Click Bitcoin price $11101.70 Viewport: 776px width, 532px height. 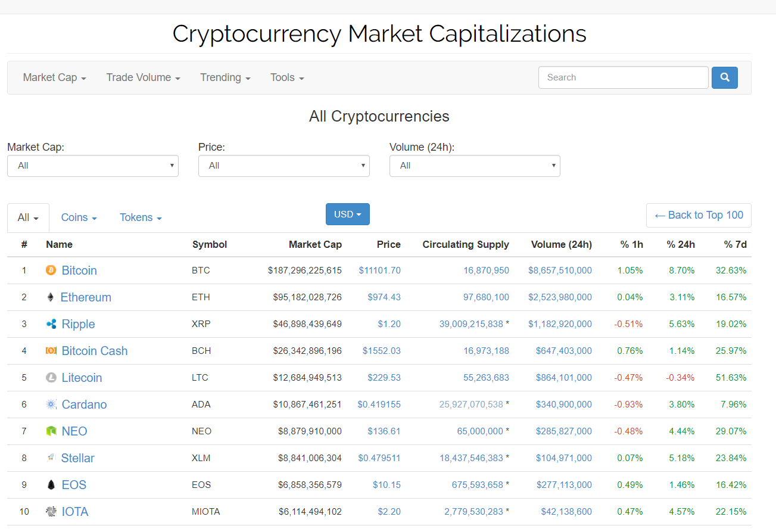coord(380,270)
